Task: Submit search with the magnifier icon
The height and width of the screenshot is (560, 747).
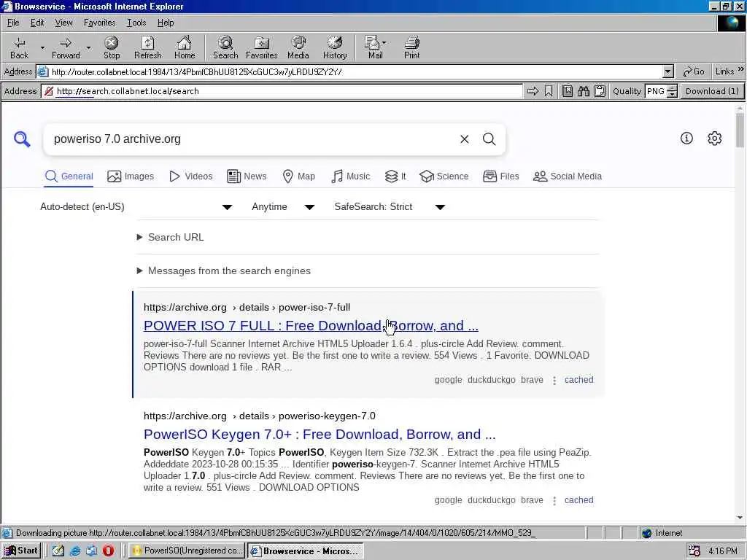Action: tap(489, 139)
